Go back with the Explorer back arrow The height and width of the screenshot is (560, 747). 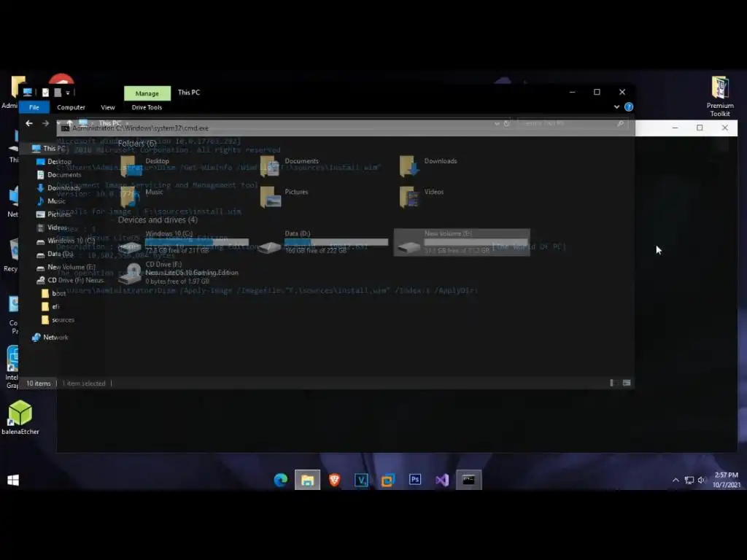(29, 123)
